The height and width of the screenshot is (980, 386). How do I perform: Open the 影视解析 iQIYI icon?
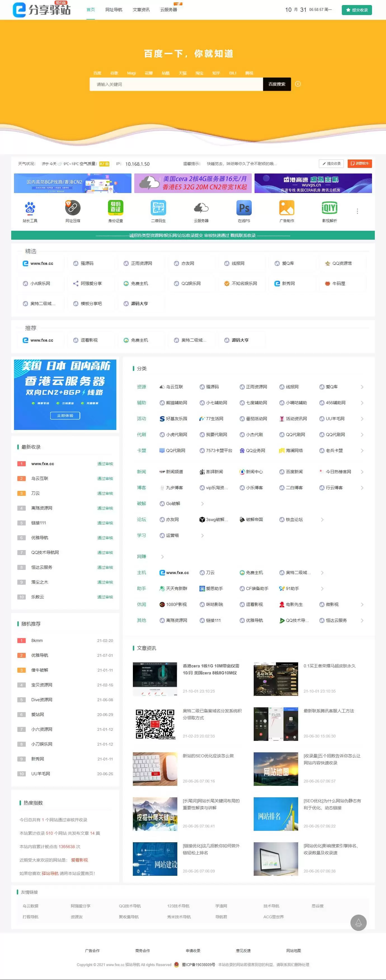[x=329, y=208]
